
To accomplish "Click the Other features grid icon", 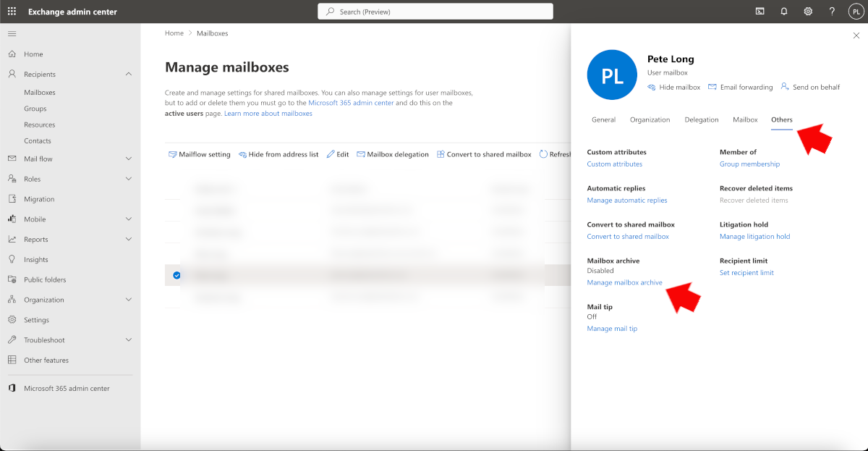I will (x=12, y=360).
